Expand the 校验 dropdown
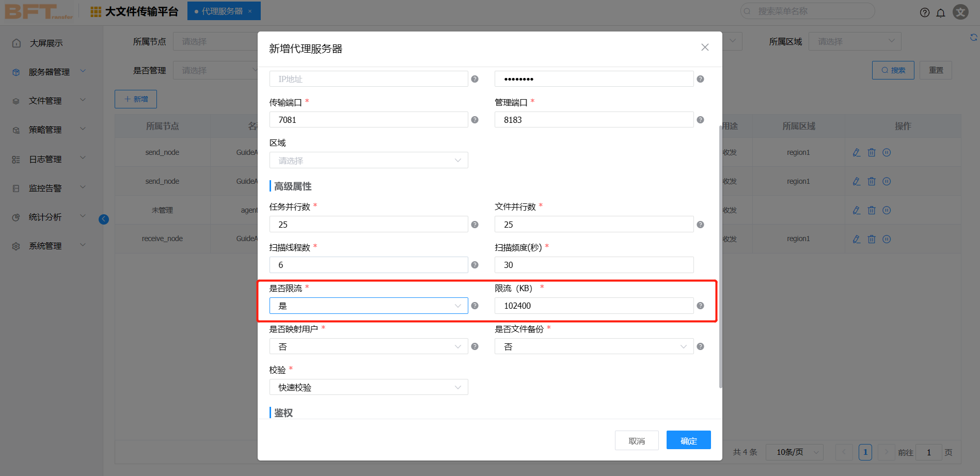This screenshot has height=476, width=980. pyautogui.click(x=368, y=387)
